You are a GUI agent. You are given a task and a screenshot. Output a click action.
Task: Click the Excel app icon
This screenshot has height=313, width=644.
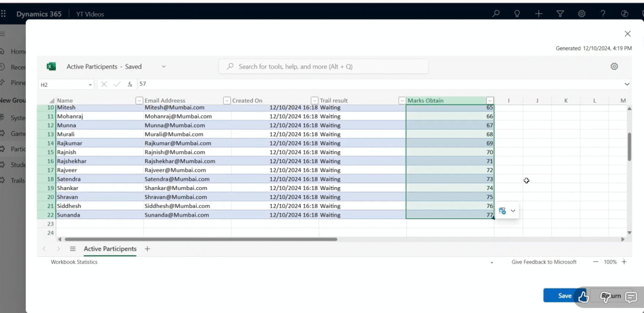tap(52, 66)
